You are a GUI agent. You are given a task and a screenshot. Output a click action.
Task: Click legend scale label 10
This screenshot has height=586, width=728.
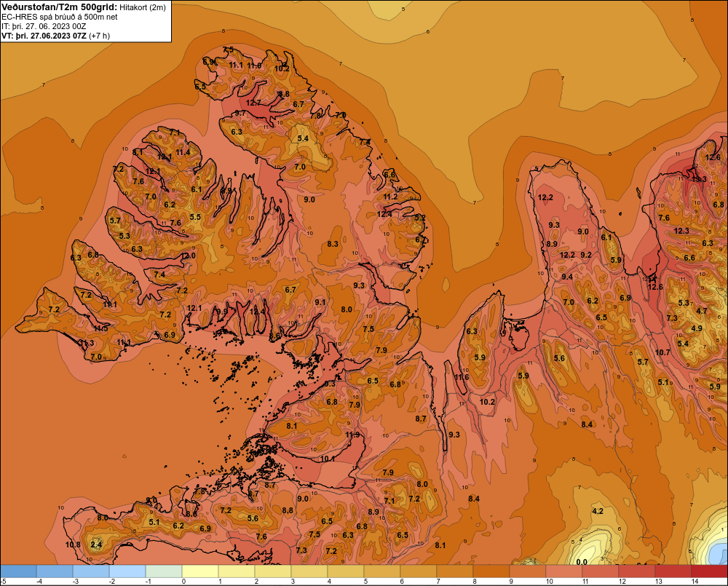549,582
